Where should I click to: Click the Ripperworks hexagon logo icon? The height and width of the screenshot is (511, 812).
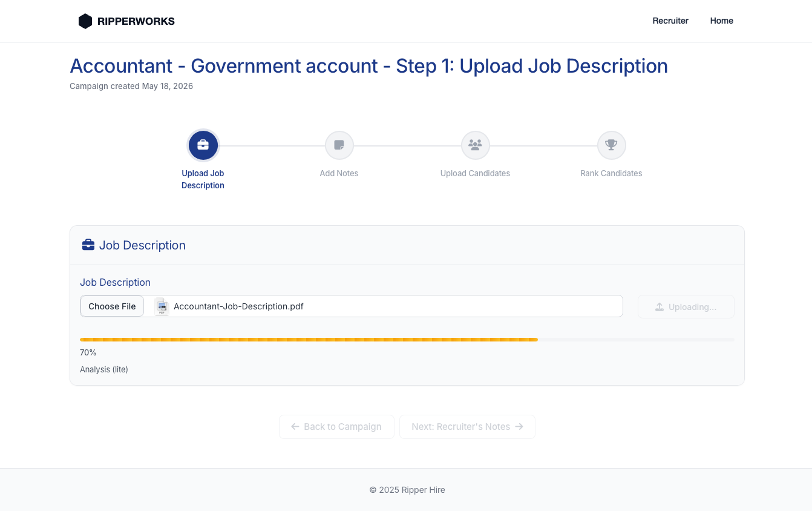pyautogui.click(x=85, y=21)
